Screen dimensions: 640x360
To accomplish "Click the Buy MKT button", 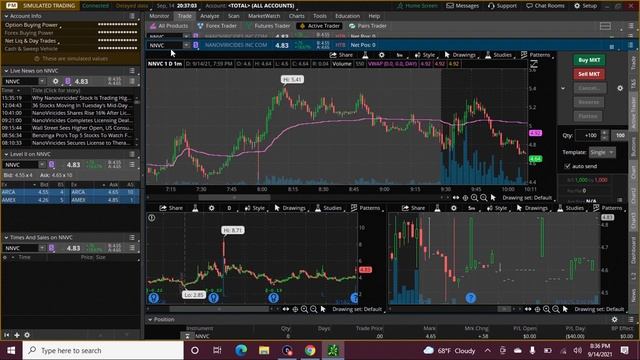I will pyautogui.click(x=589, y=60).
